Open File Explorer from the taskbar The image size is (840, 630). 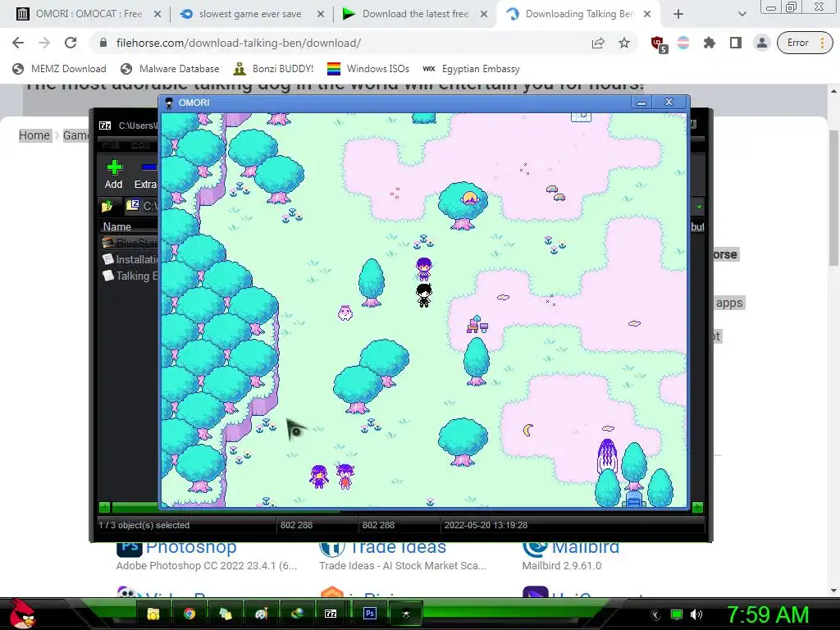click(x=153, y=614)
